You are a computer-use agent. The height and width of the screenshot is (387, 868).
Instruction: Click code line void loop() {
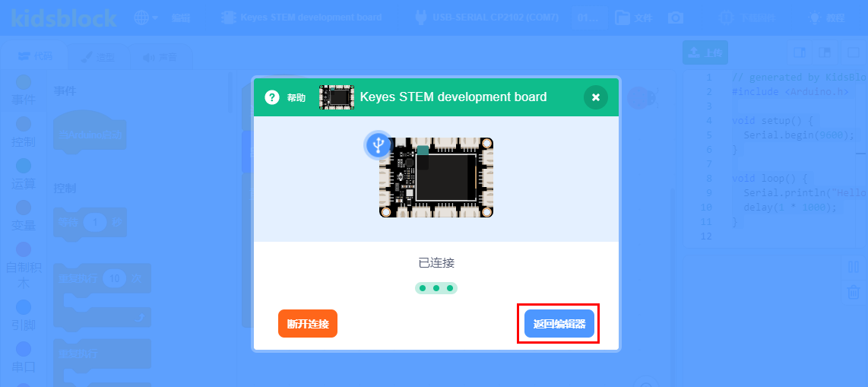769,179
